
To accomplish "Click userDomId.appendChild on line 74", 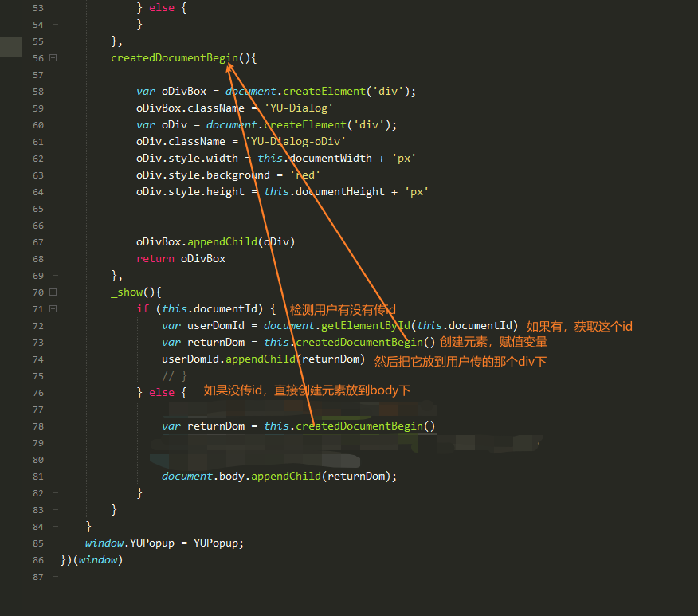I will [229, 359].
